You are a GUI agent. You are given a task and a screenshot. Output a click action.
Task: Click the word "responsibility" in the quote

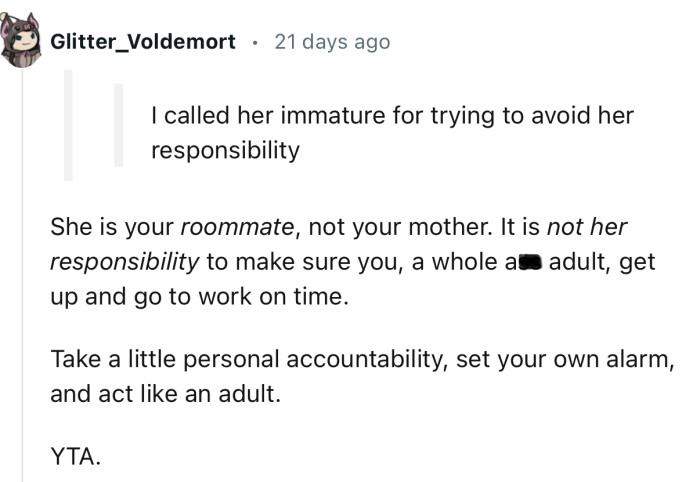(x=225, y=150)
